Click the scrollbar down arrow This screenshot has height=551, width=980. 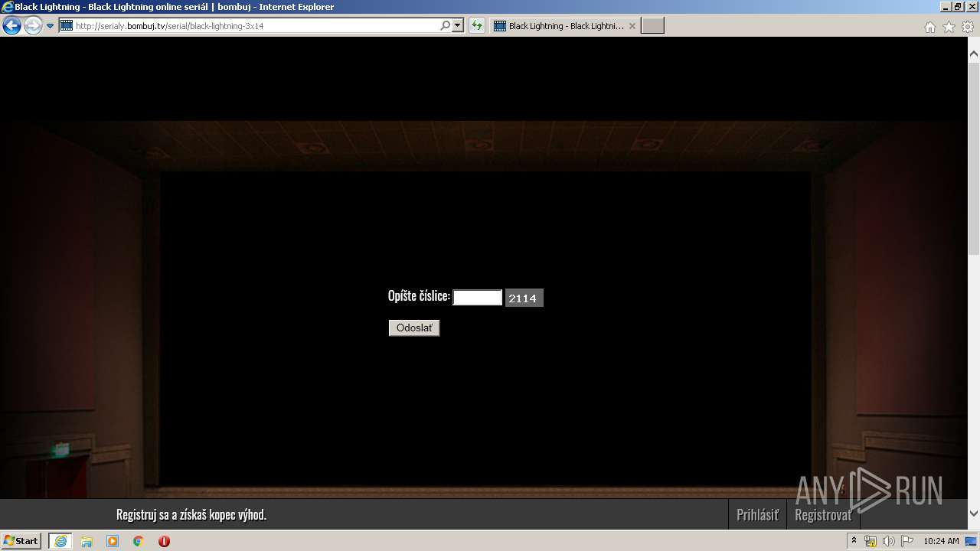tap(974, 514)
